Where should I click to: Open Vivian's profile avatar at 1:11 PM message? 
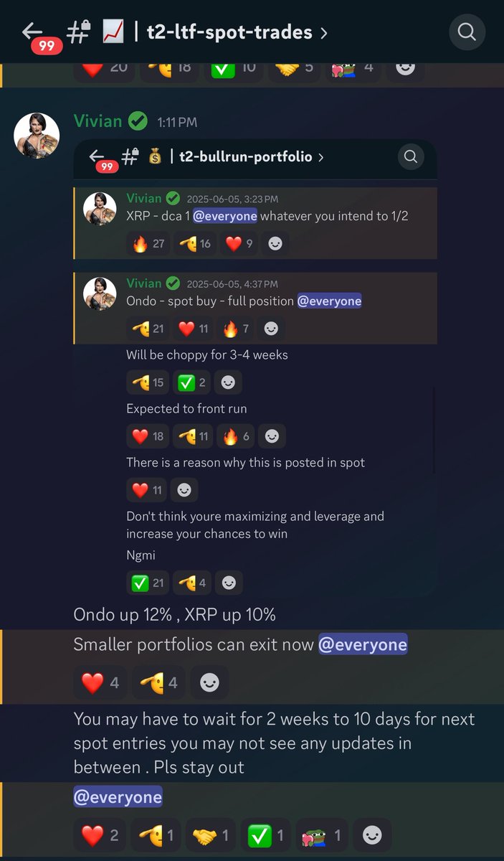(37, 135)
